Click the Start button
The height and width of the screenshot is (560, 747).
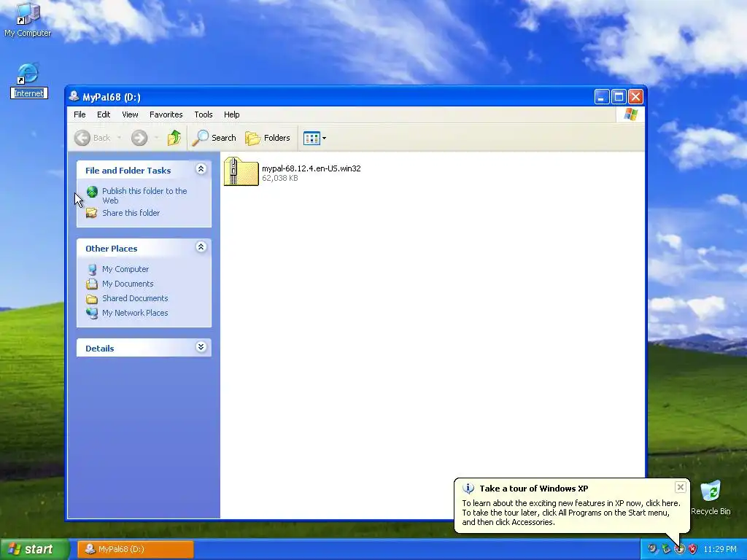coord(34,549)
